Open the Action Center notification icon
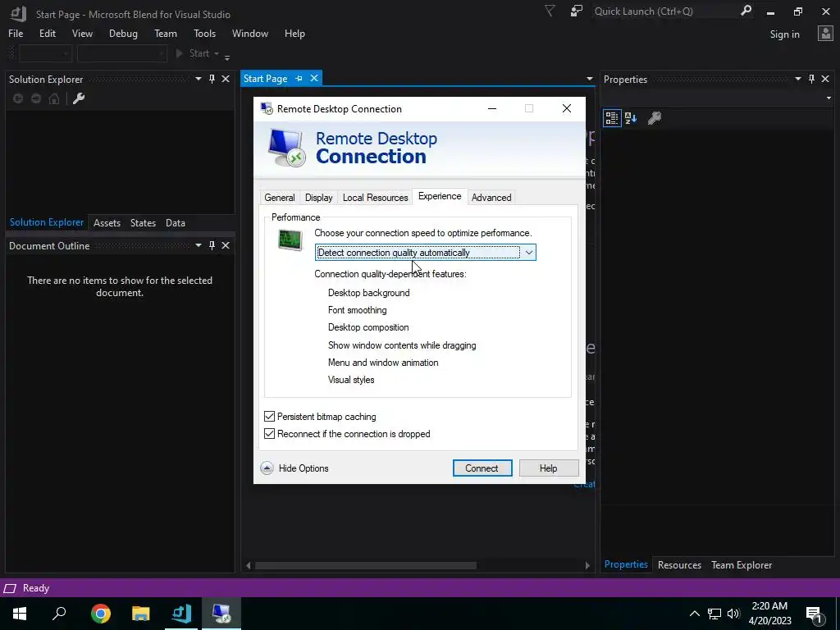The image size is (840, 630). tap(814, 614)
